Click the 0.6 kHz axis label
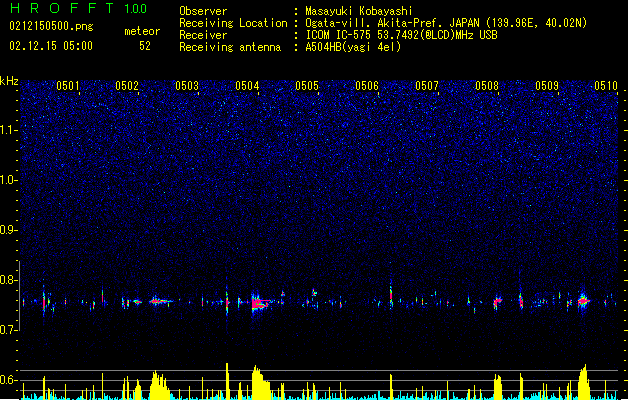Viewport: 629px width, 400px height. point(9,380)
